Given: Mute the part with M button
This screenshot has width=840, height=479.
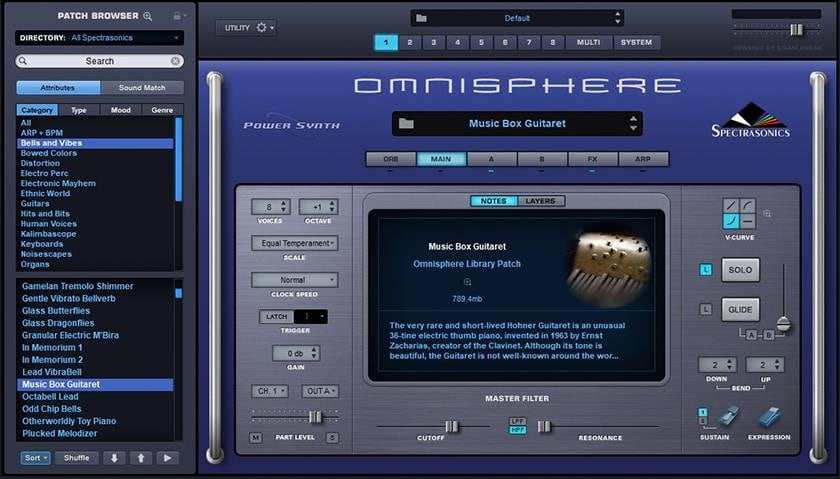Looking at the screenshot, I should [x=256, y=438].
